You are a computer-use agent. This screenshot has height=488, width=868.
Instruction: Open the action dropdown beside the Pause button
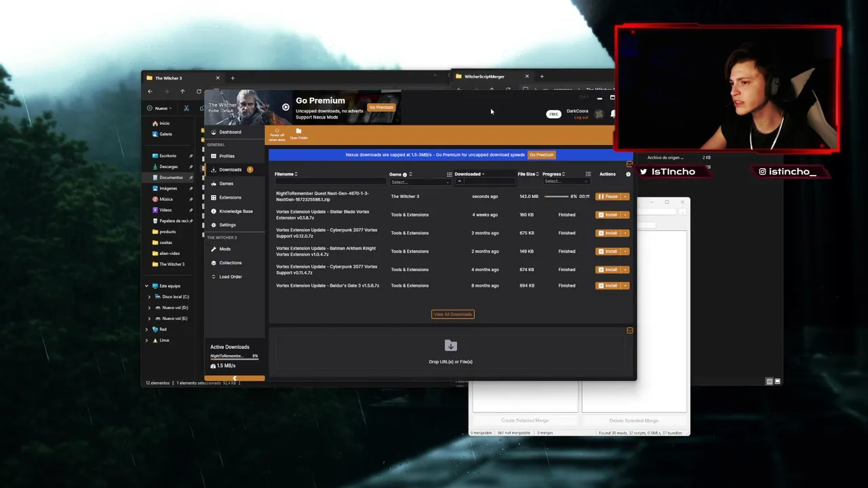[625, 197]
